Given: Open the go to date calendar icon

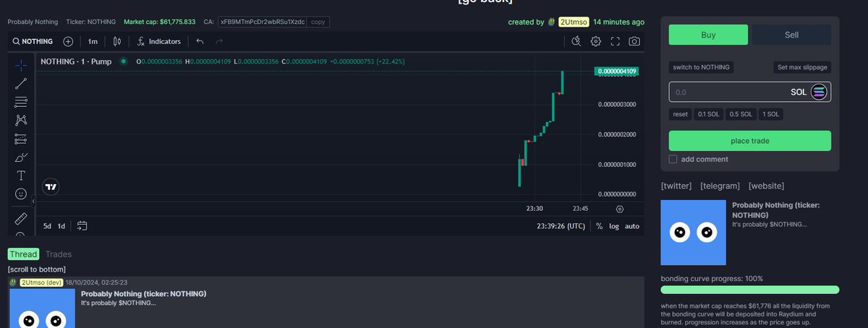Looking at the screenshot, I should [x=82, y=226].
